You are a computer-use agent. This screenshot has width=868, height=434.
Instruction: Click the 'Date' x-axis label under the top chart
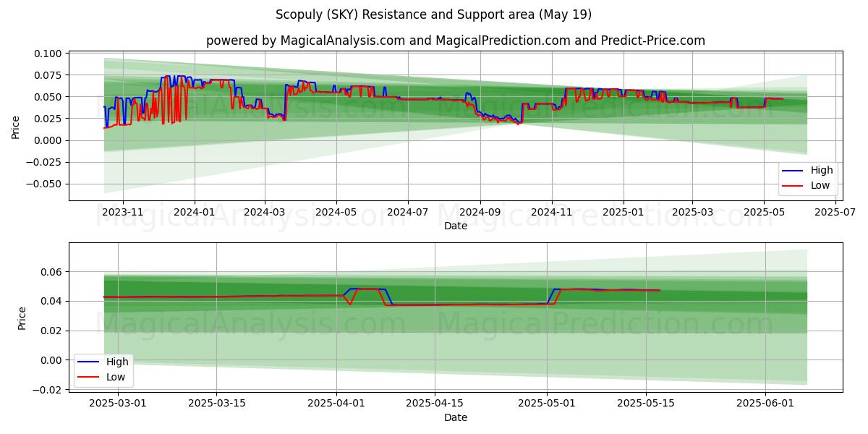pyautogui.click(x=456, y=226)
